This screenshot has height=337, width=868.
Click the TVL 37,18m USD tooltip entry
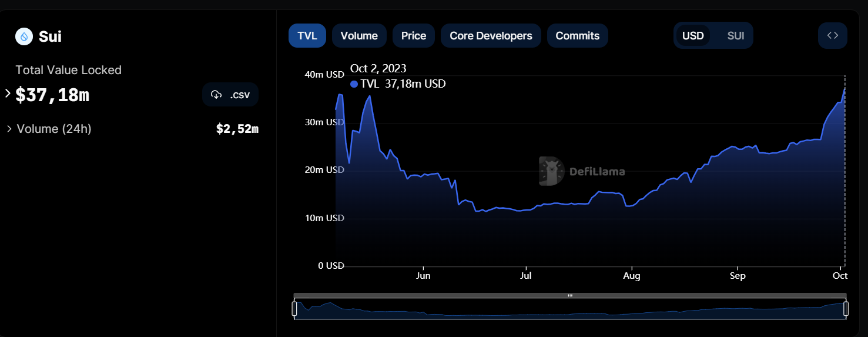pyautogui.click(x=398, y=84)
